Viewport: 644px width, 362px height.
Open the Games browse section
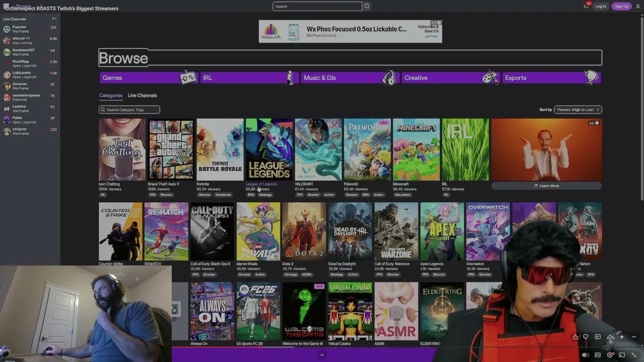(148, 77)
